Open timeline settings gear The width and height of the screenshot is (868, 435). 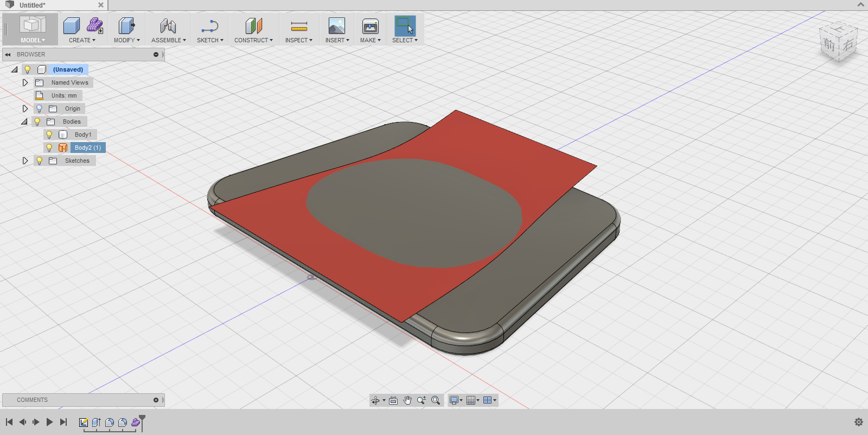pos(858,422)
